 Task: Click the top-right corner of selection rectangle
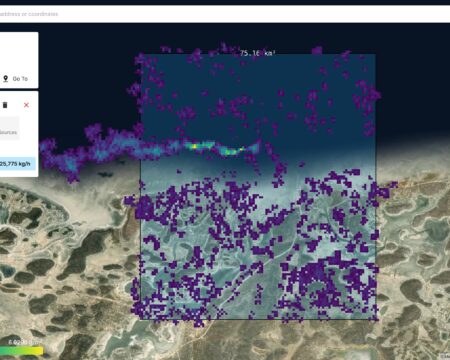[x=376, y=54]
